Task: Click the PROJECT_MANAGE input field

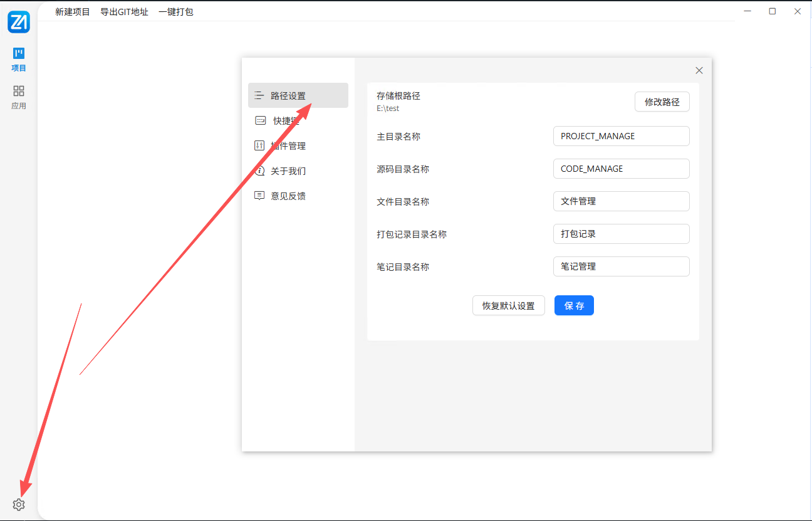Action: 621,136
